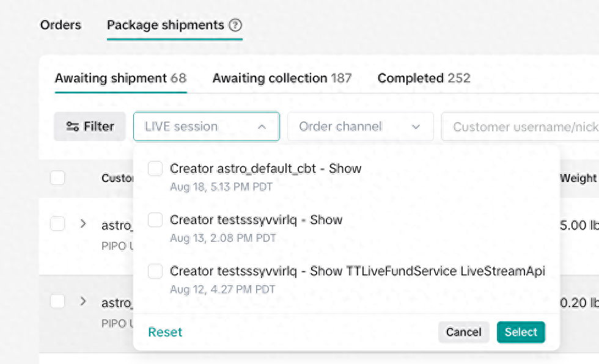Viewport: 599px width, 364px height.
Task: Confirm with the Select button
Action: (x=521, y=332)
